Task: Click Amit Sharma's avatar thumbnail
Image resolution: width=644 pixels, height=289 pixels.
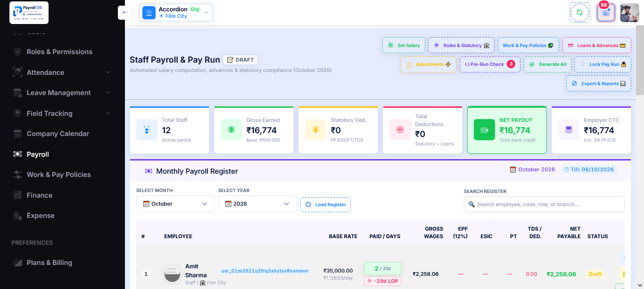Action: (173, 274)
